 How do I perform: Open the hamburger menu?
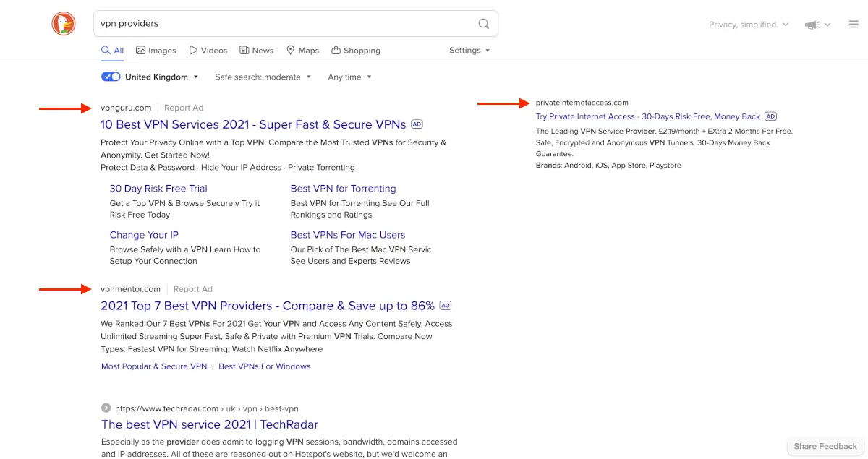pyautogui.click(x=854, y=25)
